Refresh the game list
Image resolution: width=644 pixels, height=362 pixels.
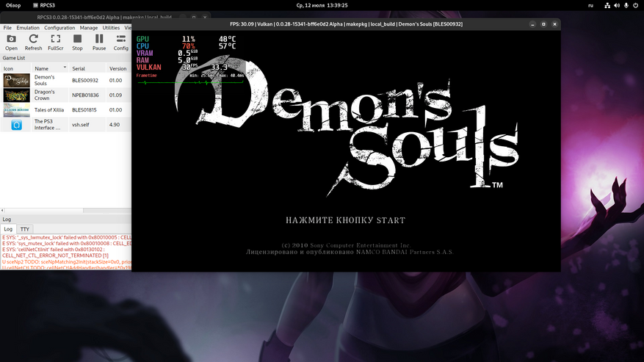pos(33,43)
